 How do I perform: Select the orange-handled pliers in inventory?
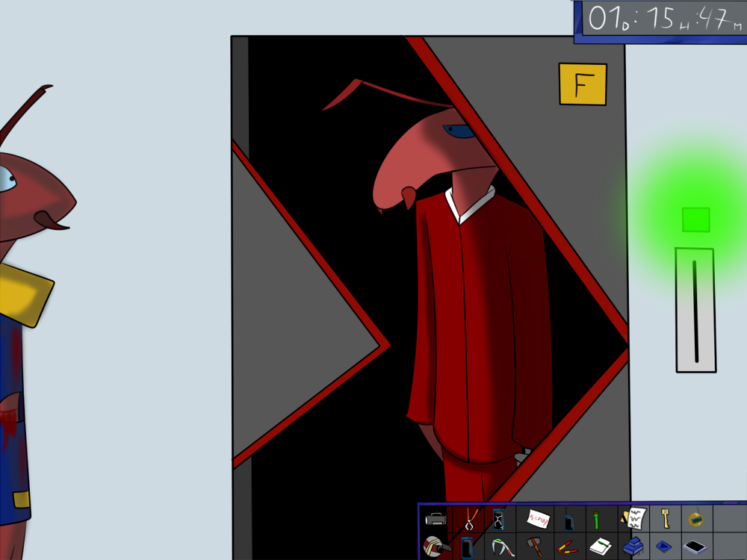coord(470,518)
